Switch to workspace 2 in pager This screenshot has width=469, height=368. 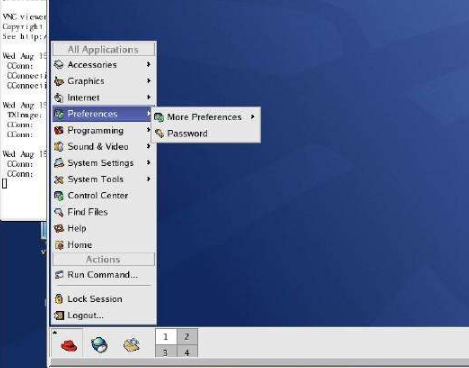tap(187, 337)
